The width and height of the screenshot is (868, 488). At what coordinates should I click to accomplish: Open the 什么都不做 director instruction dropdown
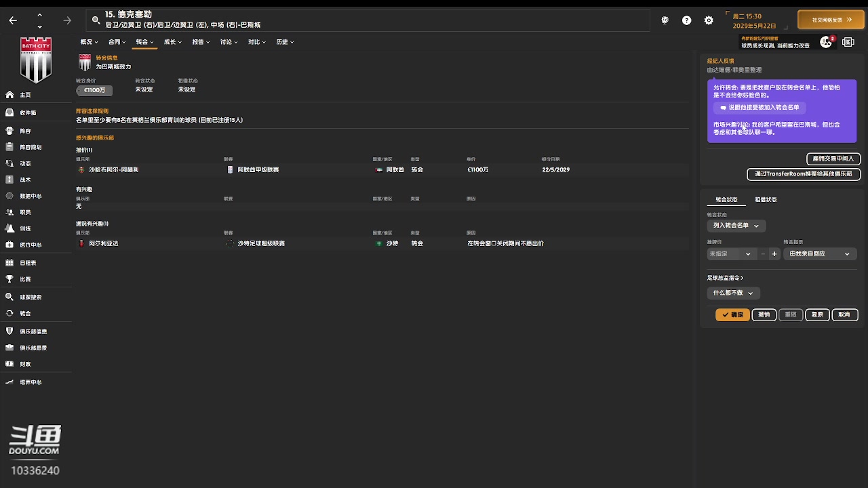click(733, 293)
